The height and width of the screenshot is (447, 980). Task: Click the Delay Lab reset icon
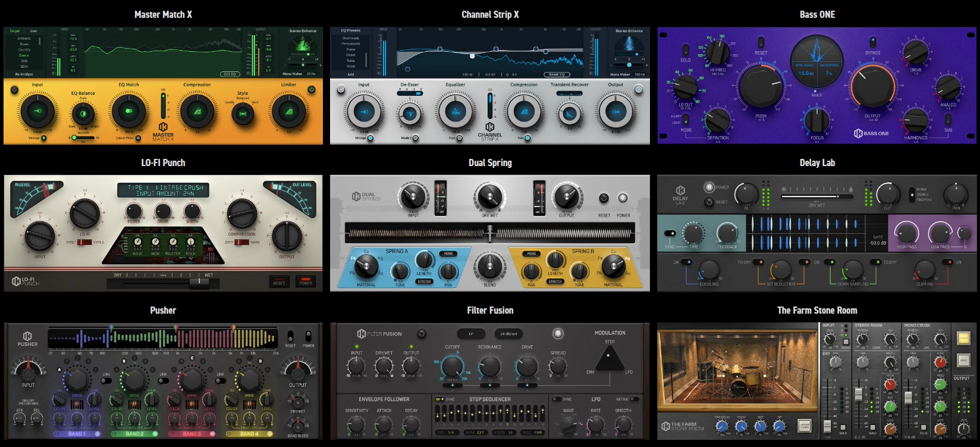(709, 202)
